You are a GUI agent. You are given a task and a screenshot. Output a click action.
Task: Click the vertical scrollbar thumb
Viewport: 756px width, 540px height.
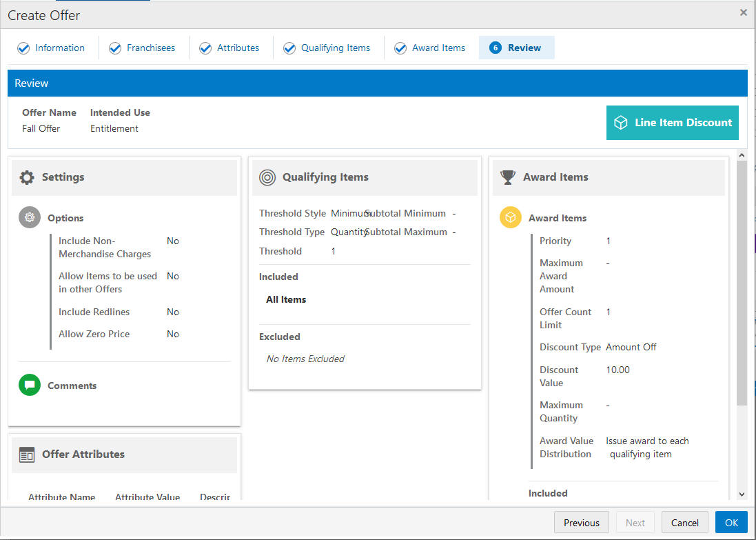[x=742, y=283]
